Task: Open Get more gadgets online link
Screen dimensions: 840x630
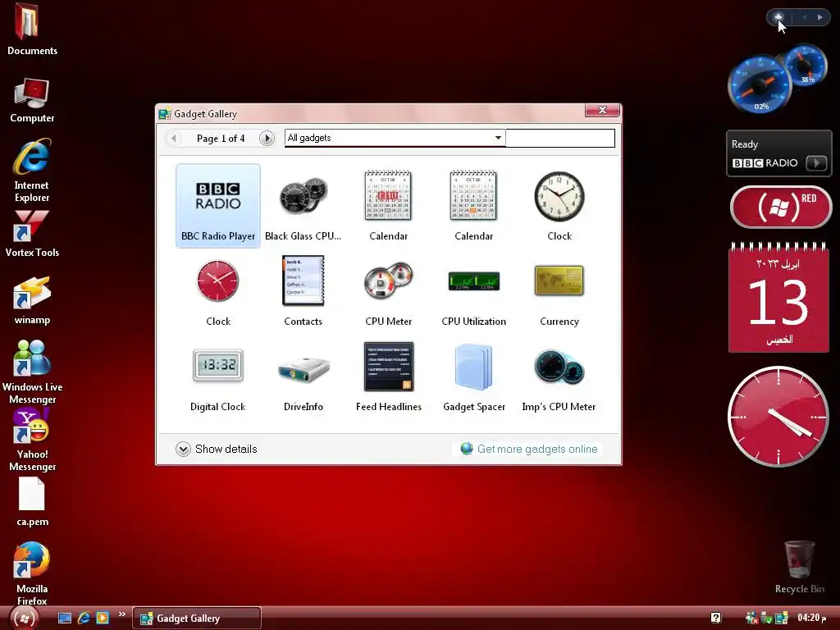Action: coord(529,449)
